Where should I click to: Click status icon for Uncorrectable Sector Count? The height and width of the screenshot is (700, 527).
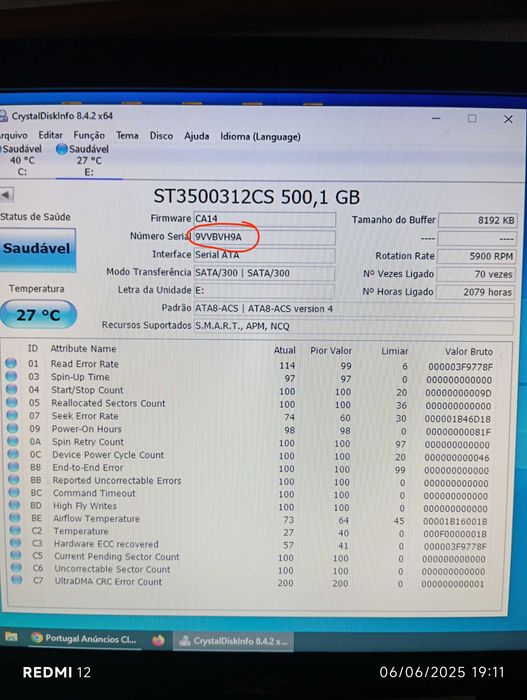(x=17, y=567)
